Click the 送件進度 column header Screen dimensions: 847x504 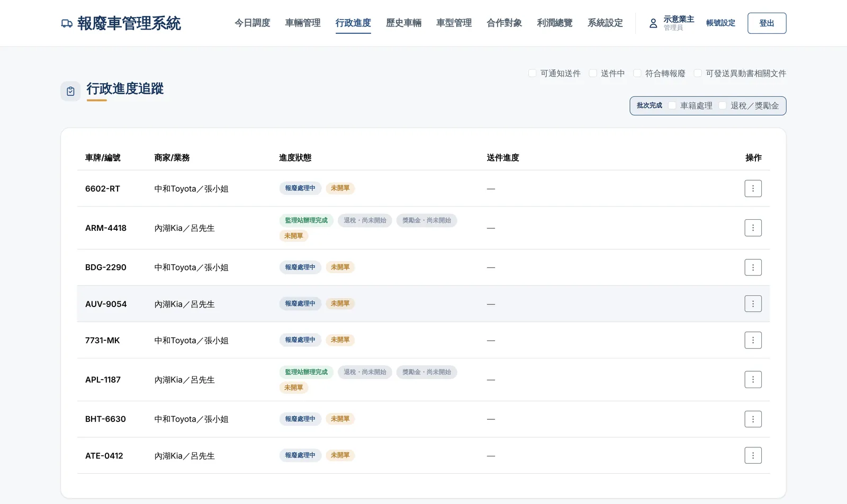click(x=503, y=158)
